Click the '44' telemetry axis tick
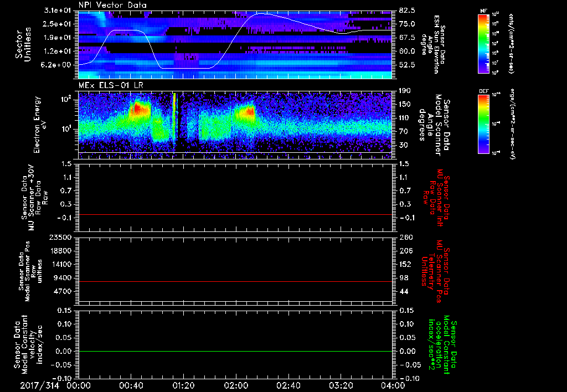This screenshot has width=567, height=392. coord(403,291)
